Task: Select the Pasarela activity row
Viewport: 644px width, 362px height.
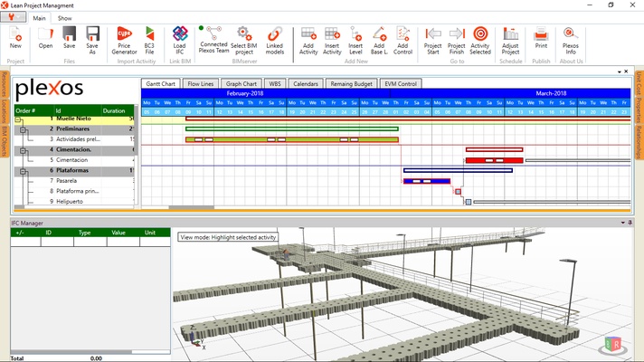Action: click(74, 181)
